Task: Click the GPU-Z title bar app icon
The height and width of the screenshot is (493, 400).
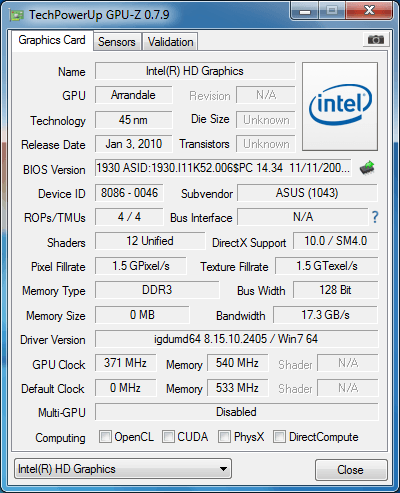Action: pos(17,15)
